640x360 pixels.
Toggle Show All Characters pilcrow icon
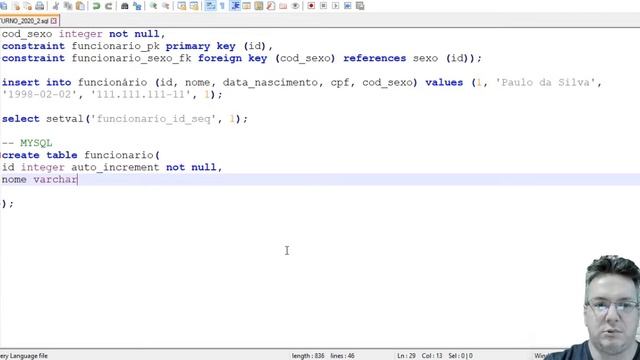coord(222,6)
